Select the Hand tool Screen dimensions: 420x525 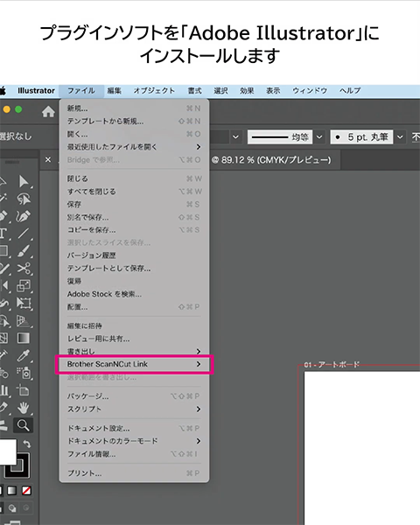coord(24,408)
